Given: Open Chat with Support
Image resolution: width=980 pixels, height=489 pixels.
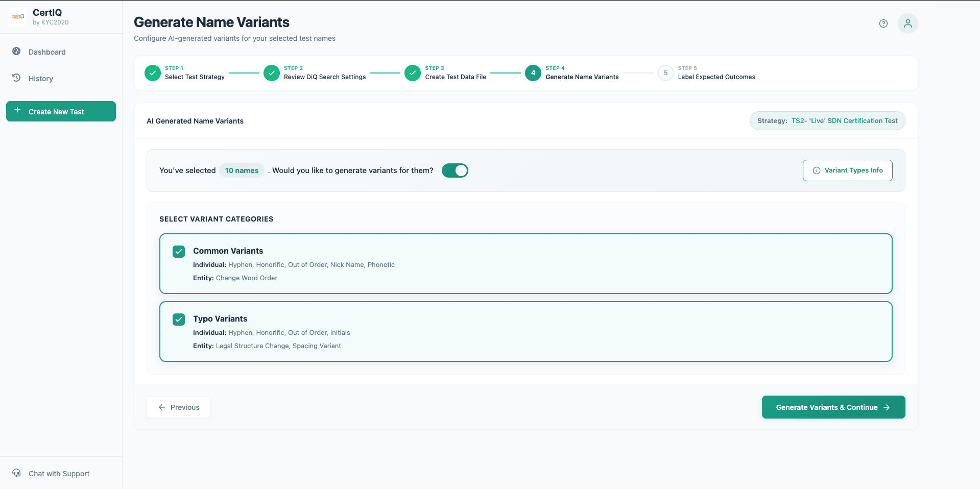Looking at the screenshot, I should (59, 474).
